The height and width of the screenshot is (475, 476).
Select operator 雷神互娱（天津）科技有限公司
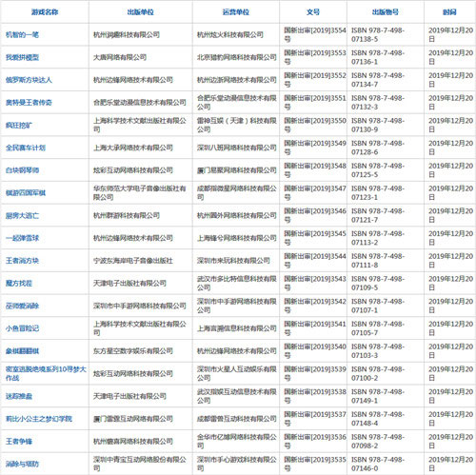[237, 125]
